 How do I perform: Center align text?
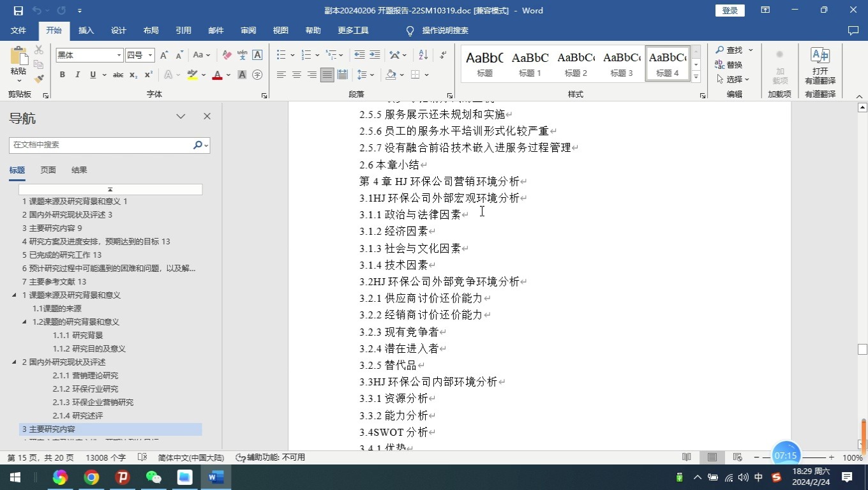point(296,75)
